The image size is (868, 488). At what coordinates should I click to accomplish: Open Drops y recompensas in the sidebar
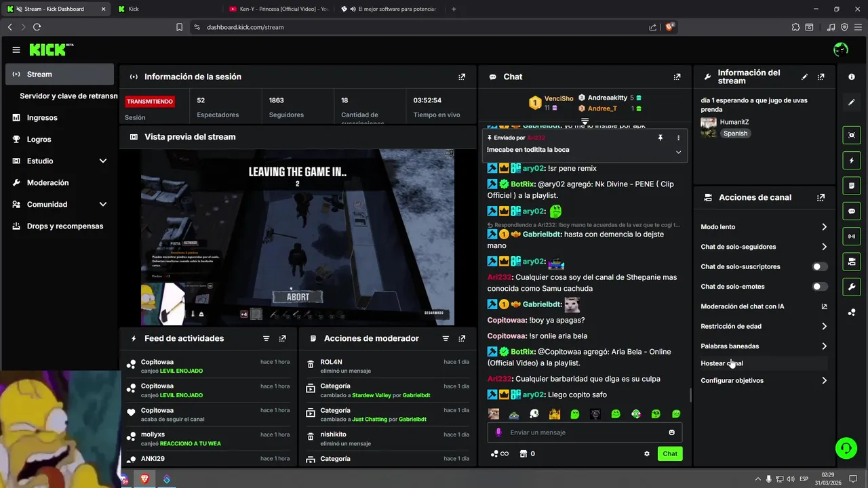60,226
